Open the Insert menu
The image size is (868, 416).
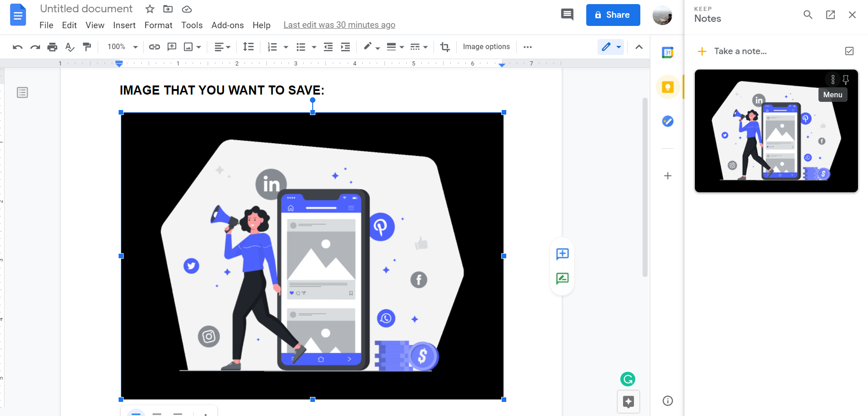[x=125, y=25]
